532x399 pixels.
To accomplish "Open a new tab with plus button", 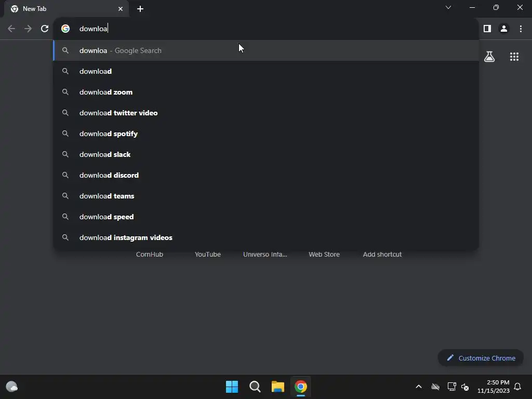I will 140,9.
